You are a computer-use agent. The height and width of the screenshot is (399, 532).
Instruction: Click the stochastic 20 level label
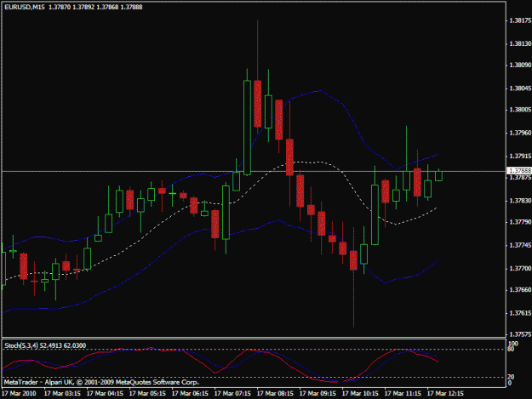coord(511,377)
